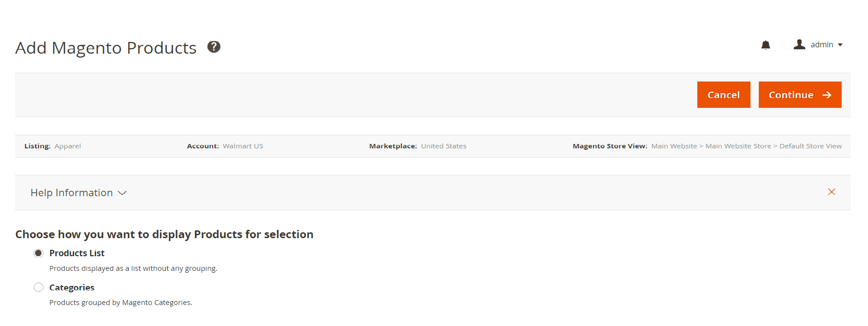Click the Apparel listing name
Screen dimensions: 868x326
pyautogui.click(x=68, y=146)
